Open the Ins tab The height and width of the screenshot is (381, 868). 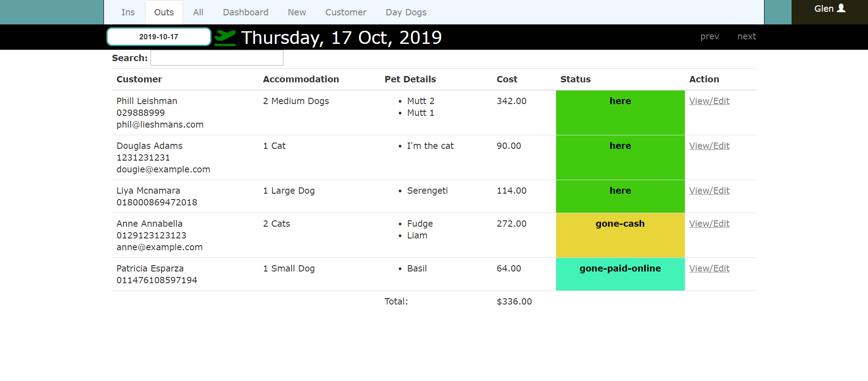pos(128,13)
